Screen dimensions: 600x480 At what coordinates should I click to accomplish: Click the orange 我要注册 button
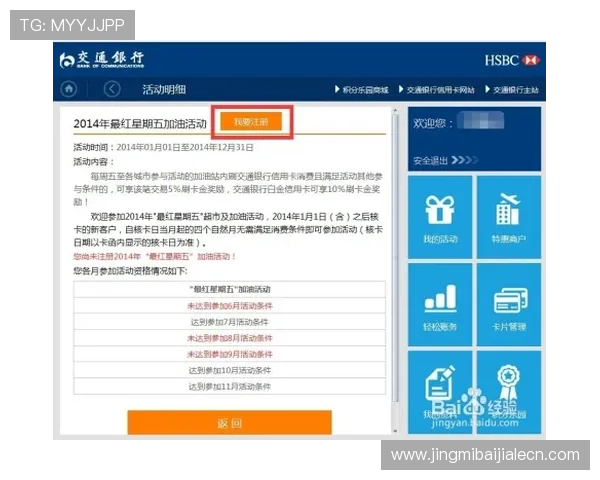(251, 122)
